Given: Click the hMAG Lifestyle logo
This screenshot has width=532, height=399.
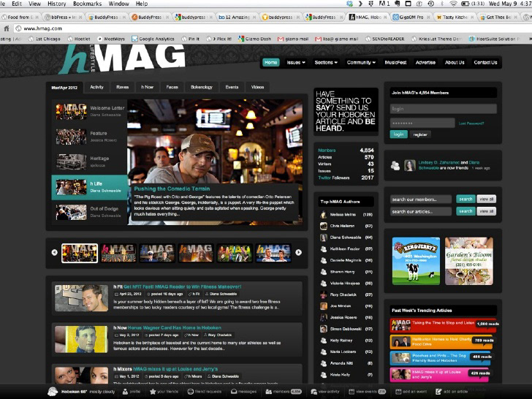Looking at the screenshot, I should click(x=123, y=58).
